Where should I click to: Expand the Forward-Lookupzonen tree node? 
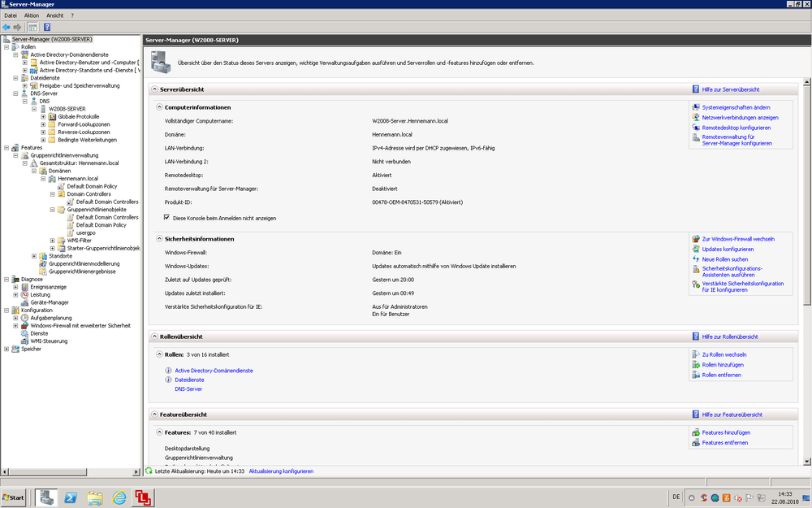43,124
